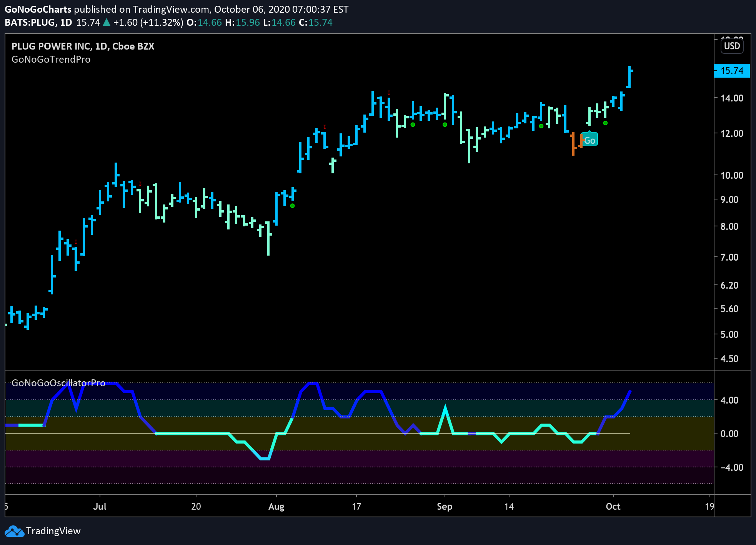Click the 14.00 price axis label

[732, 98]
